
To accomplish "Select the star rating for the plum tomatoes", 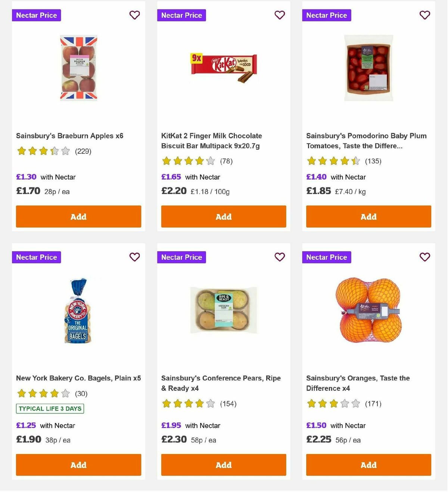I will tap(333, 161).
